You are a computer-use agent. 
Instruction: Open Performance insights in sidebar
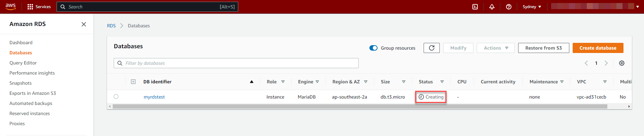click(x=32, y=73)
